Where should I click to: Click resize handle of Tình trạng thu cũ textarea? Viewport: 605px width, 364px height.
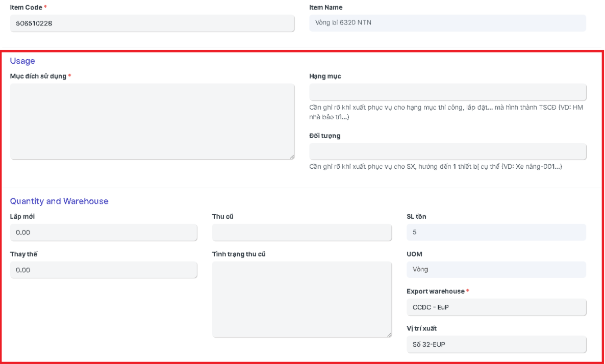[x=389, y=334]
